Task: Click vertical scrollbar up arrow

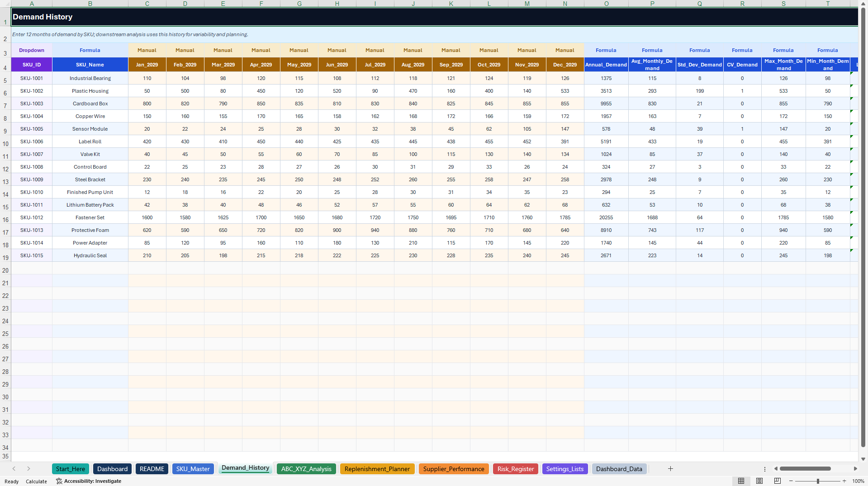Action: pos(863,3)
